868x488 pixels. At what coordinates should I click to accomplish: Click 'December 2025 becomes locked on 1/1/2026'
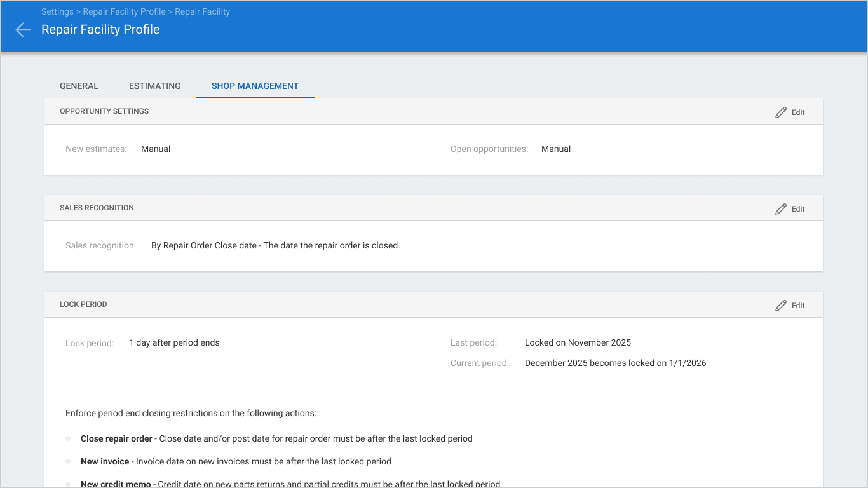click(x=615, y=363)
